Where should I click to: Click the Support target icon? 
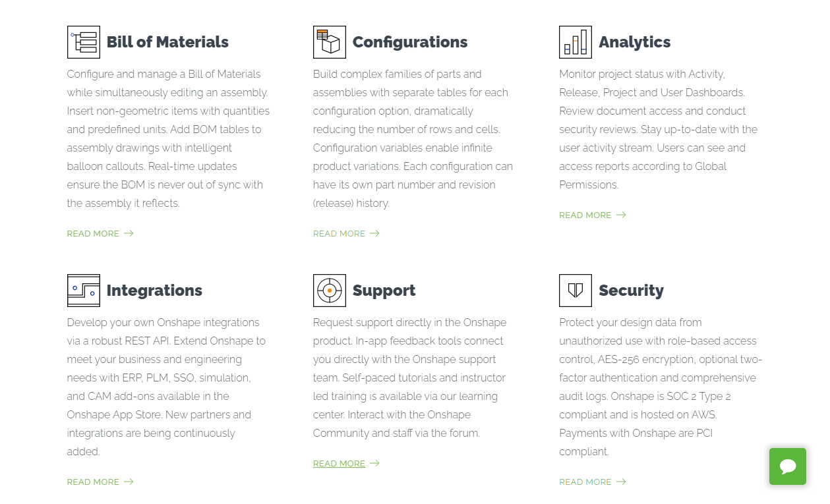click(329, 291)
